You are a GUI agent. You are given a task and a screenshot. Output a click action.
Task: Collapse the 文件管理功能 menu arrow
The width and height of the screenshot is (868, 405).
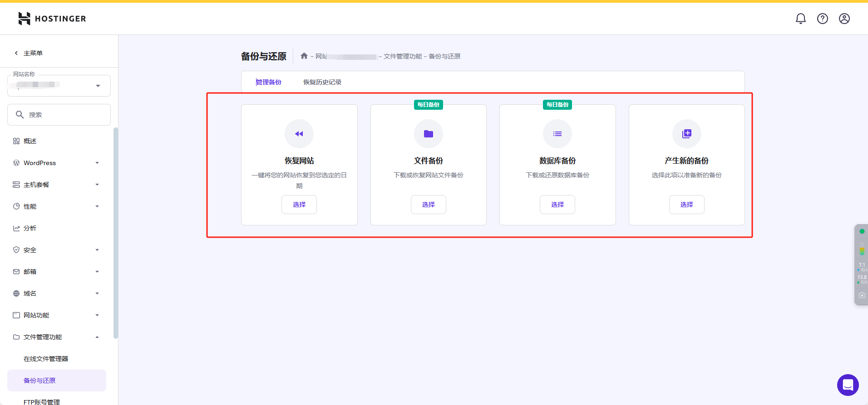click(97, 337)
